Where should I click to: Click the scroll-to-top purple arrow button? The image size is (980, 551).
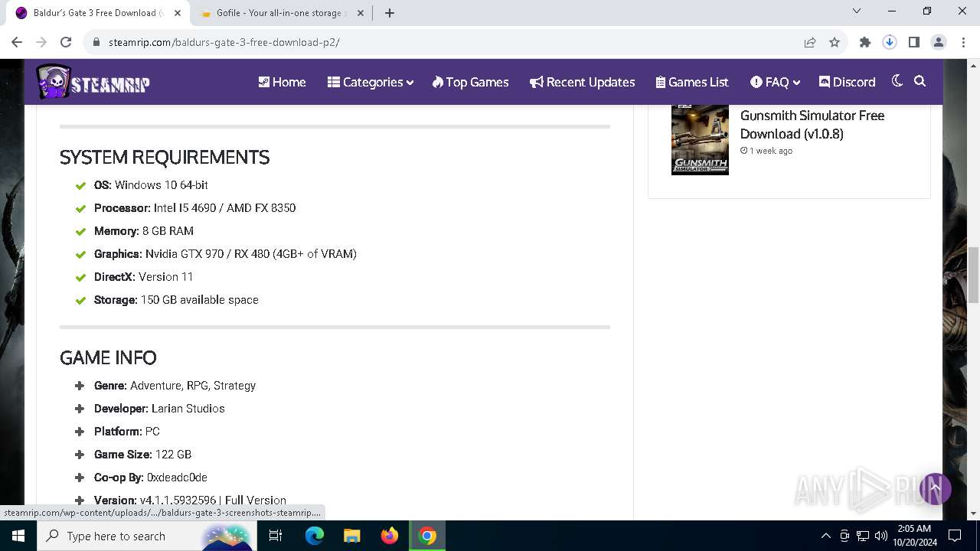point(935,488)
